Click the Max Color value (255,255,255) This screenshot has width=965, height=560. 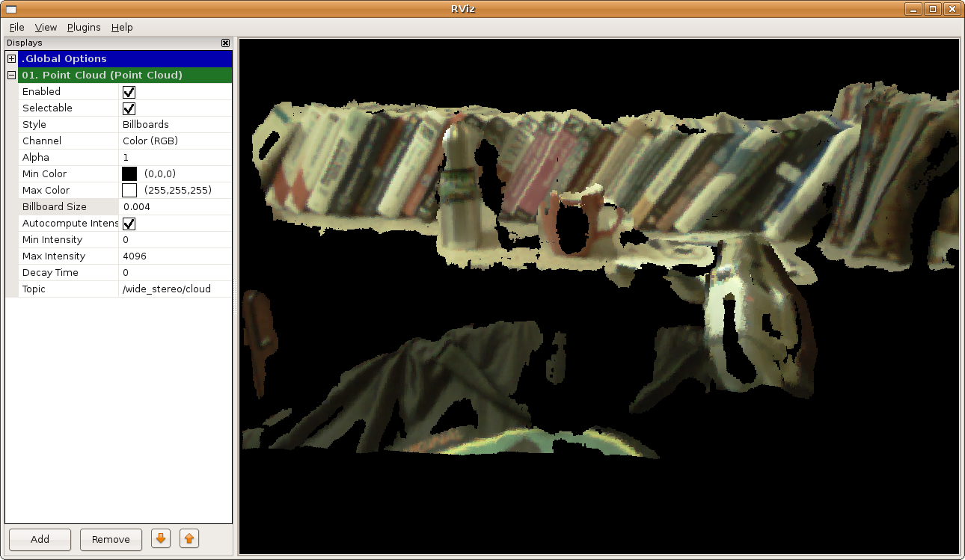point(178,190)
